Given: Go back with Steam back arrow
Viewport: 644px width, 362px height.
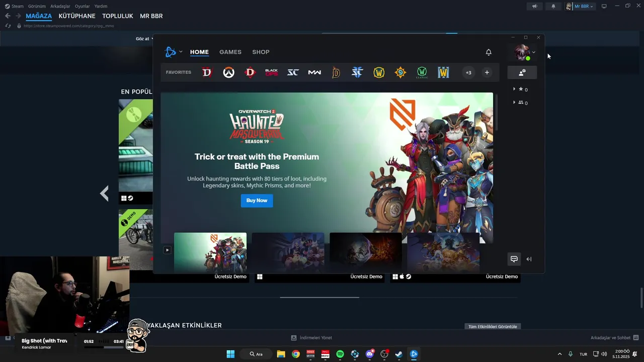Looking at the screenshot, I should [x=8, y=16].
